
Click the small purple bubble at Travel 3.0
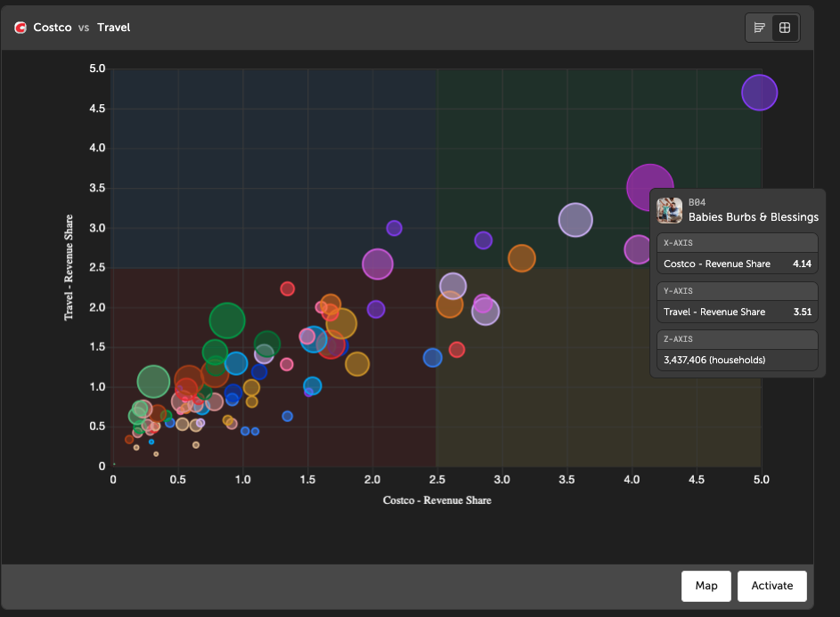394,228
